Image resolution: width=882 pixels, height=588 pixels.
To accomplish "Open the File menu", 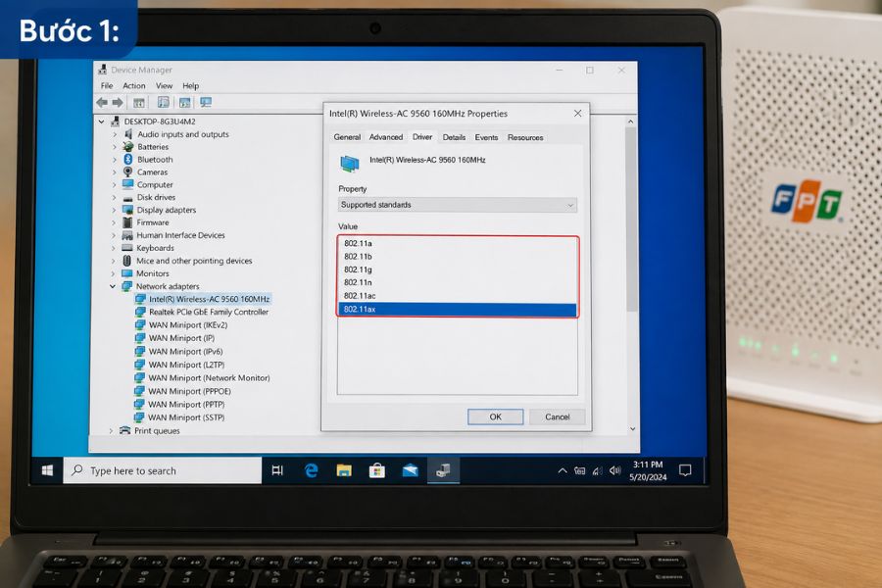I will tap(107, 85).
